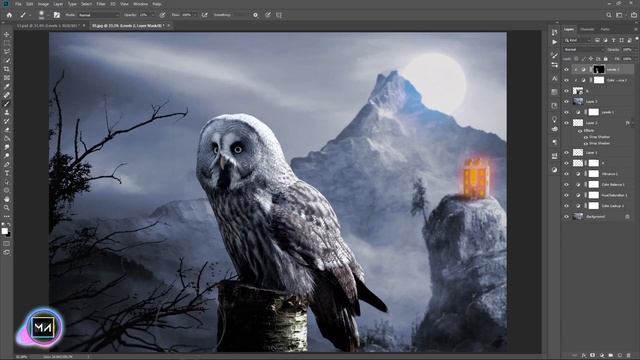Click the foreground color swatch
Viewport: 640px width, 360px height.
click(4, 231)
